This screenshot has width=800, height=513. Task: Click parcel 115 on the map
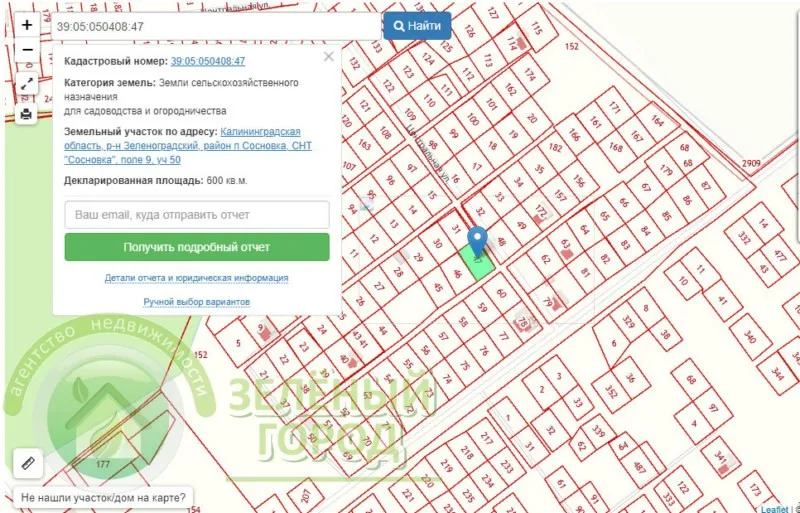[x=537, y=27]
